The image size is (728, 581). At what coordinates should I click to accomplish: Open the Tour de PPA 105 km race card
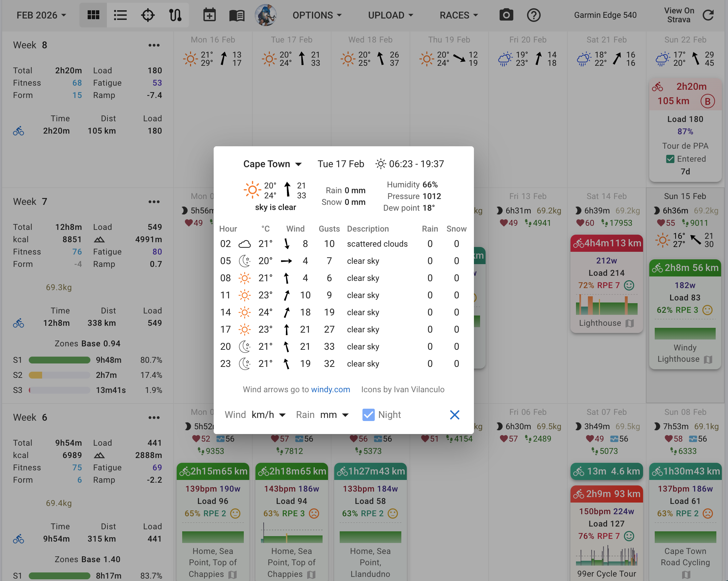[685, 130]
